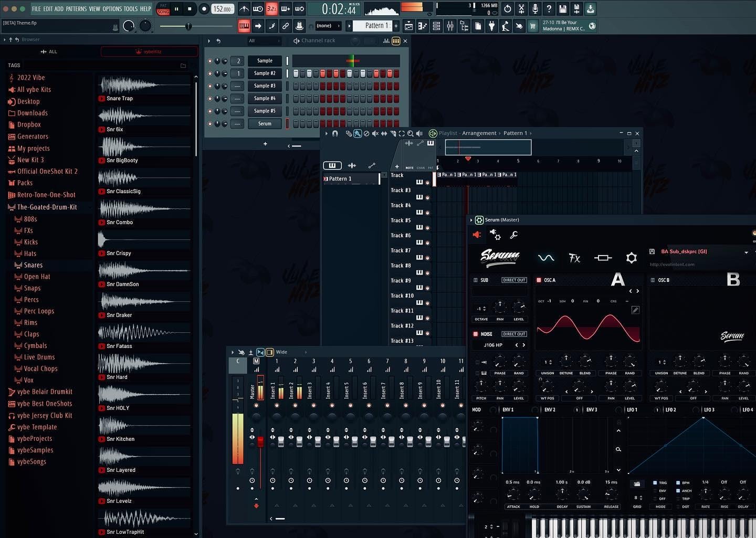Select the paint brush tool in the piano roll toolbar
Viewport: 756px width, 538px height.
click(357, 133)
